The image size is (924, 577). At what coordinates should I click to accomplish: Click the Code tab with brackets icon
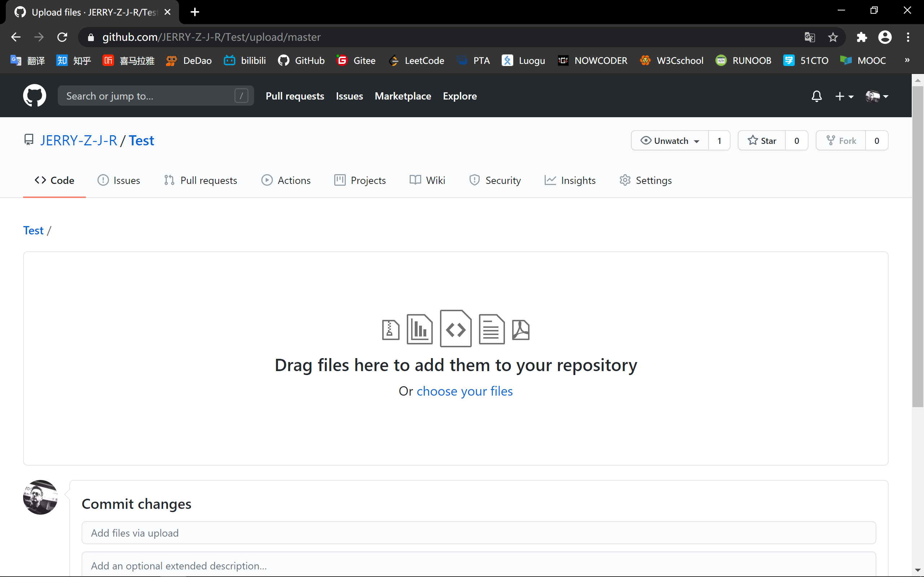point(55,180)
